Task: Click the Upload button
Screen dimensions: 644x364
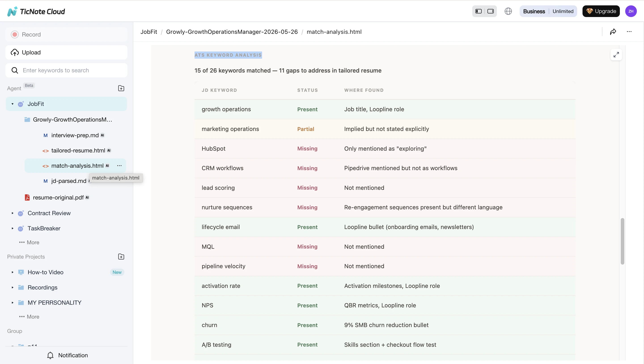Action: 66,52
